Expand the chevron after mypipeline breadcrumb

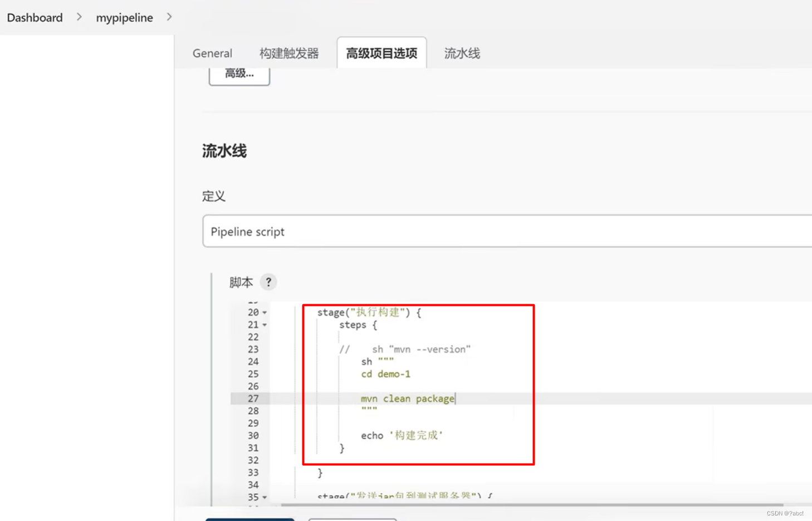169,17
